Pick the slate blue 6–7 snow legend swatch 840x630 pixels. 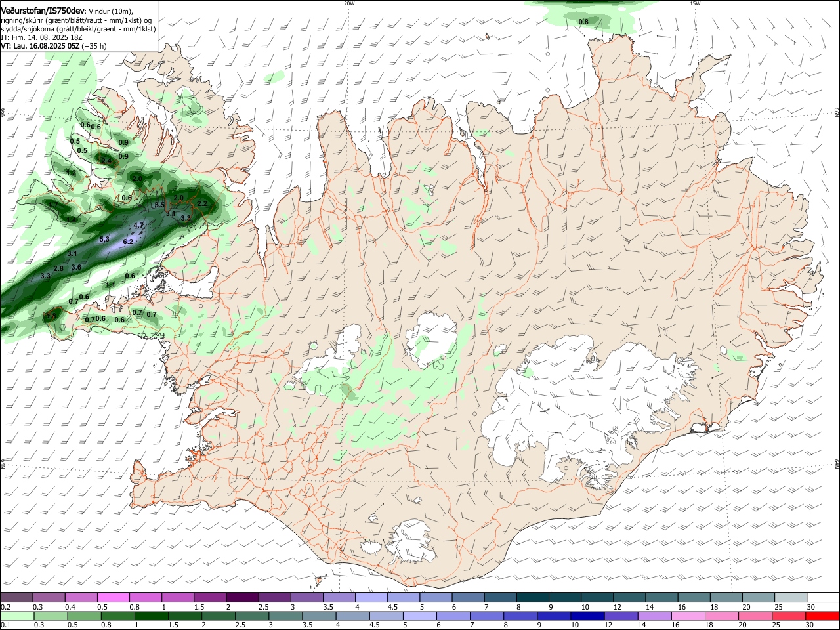pyautogui.click(x=468, y=597)
